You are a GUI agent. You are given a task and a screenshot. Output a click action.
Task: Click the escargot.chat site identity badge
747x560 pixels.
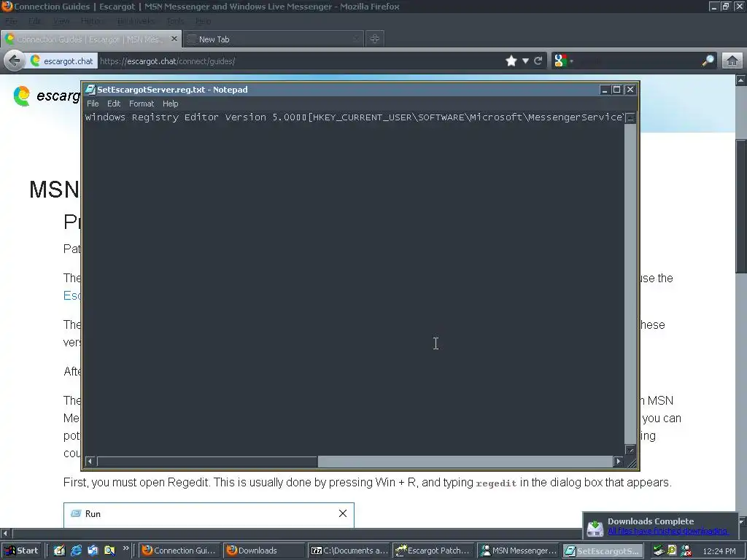[62, 61]
